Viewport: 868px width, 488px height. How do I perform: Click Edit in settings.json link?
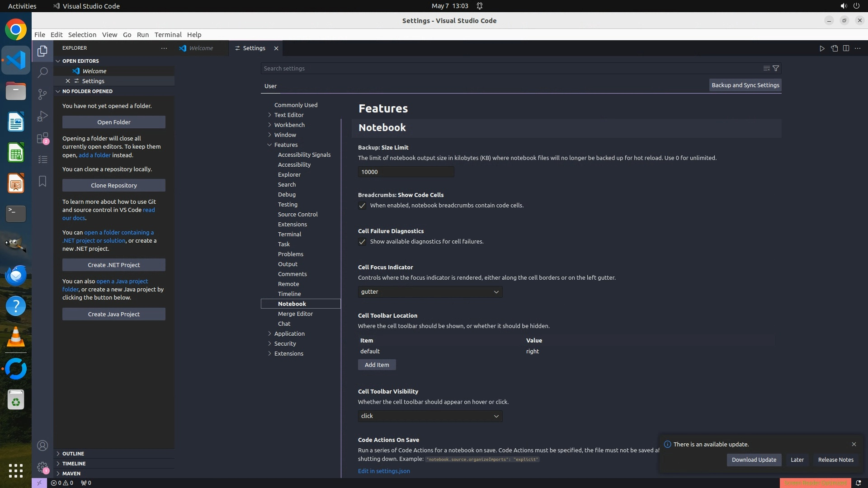tap(384, 471)
